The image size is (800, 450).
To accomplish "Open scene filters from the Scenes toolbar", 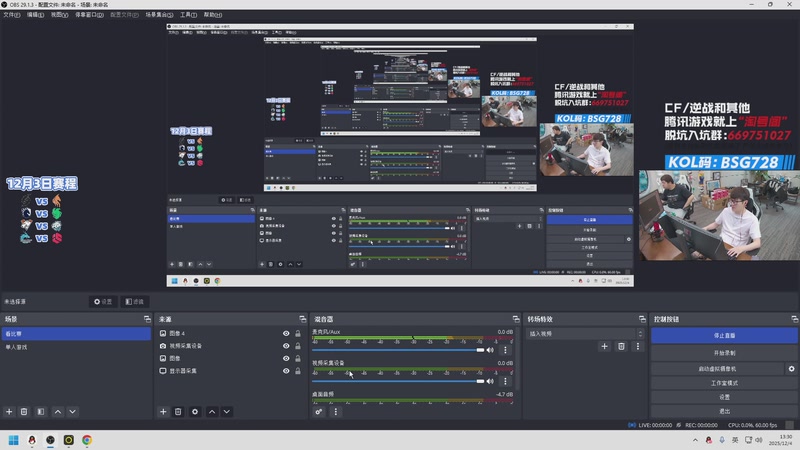I will (41, 412).
